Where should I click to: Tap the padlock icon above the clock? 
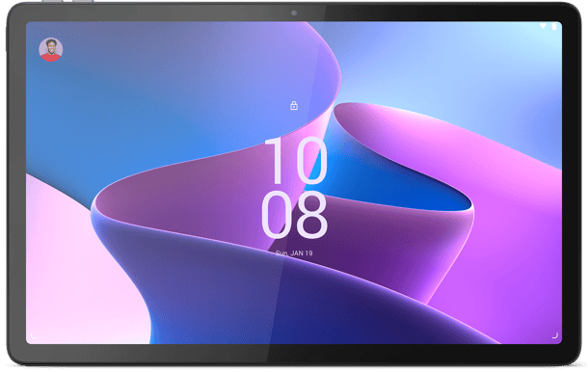(294, 105)
